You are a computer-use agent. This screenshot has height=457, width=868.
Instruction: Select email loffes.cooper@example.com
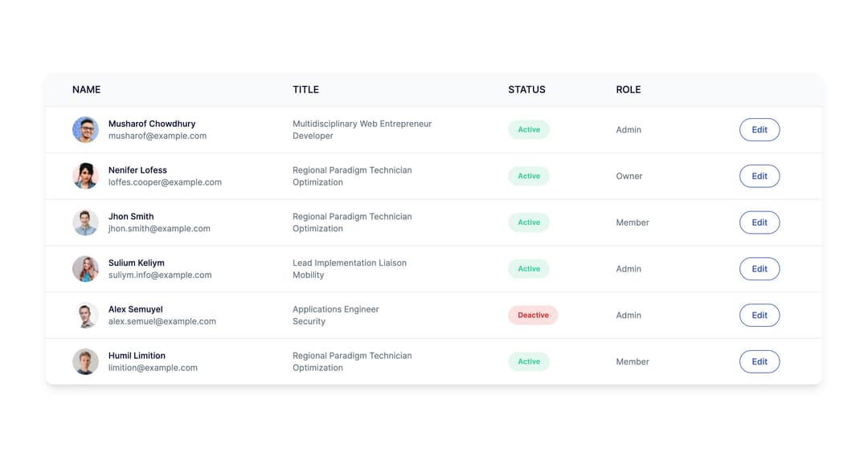pyautogui.click(x=165, y=182)
